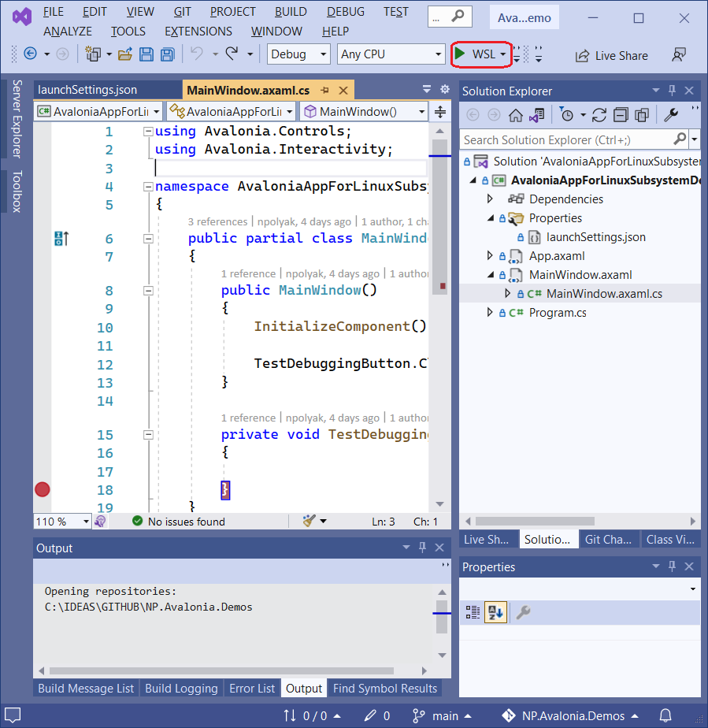Click Categorized view icon in Properties panel
The width and height of the screenshot is (708, 728).
click(x=473, y=612)
